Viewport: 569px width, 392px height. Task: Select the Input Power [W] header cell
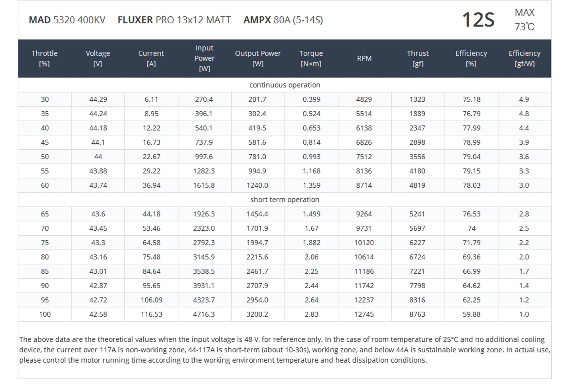(204, 59)
